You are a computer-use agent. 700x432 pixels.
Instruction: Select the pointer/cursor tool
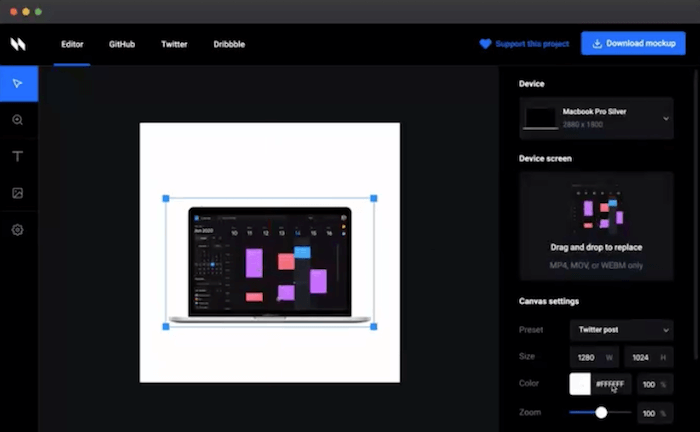(18, 83)
